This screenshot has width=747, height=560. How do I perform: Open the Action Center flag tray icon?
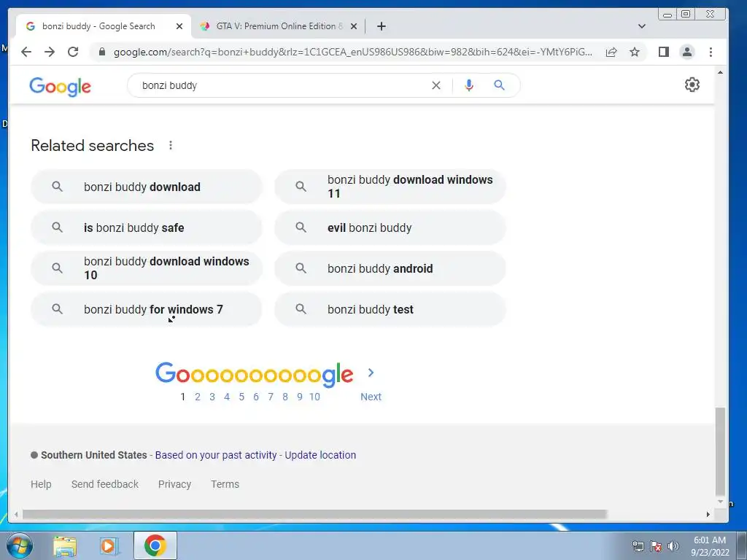click(x=656, y=546)
